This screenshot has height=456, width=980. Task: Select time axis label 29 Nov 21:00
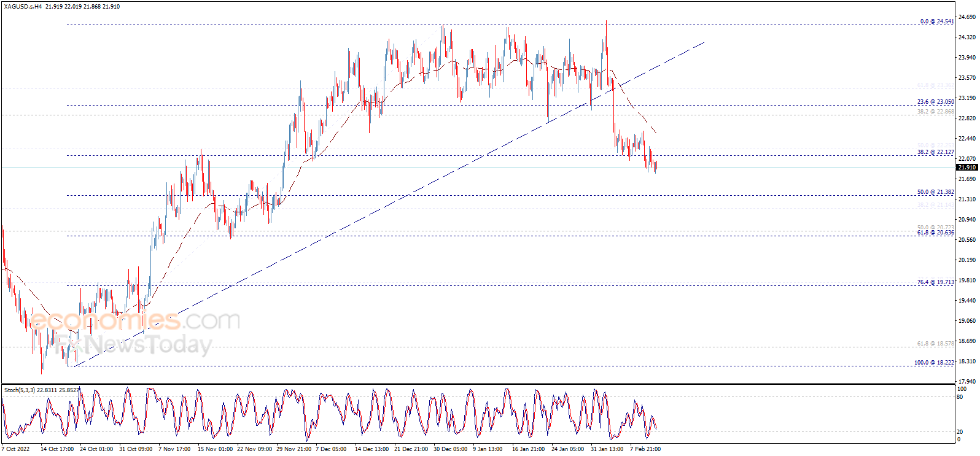click(294, 449)
